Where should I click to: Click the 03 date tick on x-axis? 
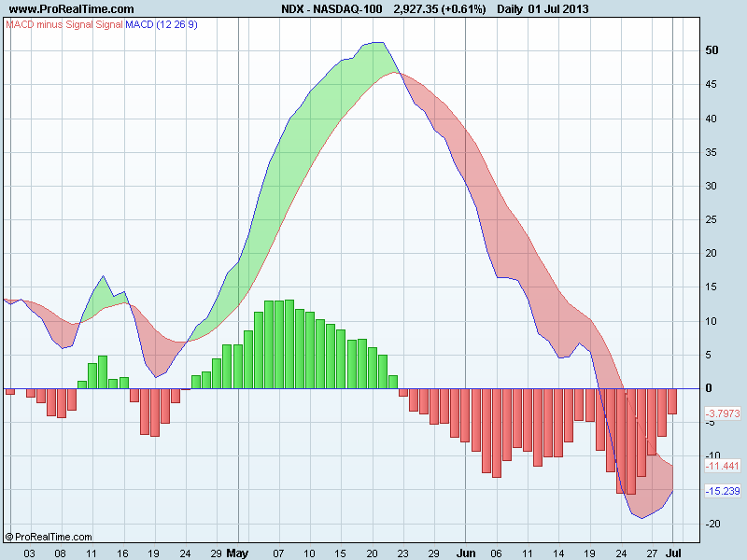29,553
